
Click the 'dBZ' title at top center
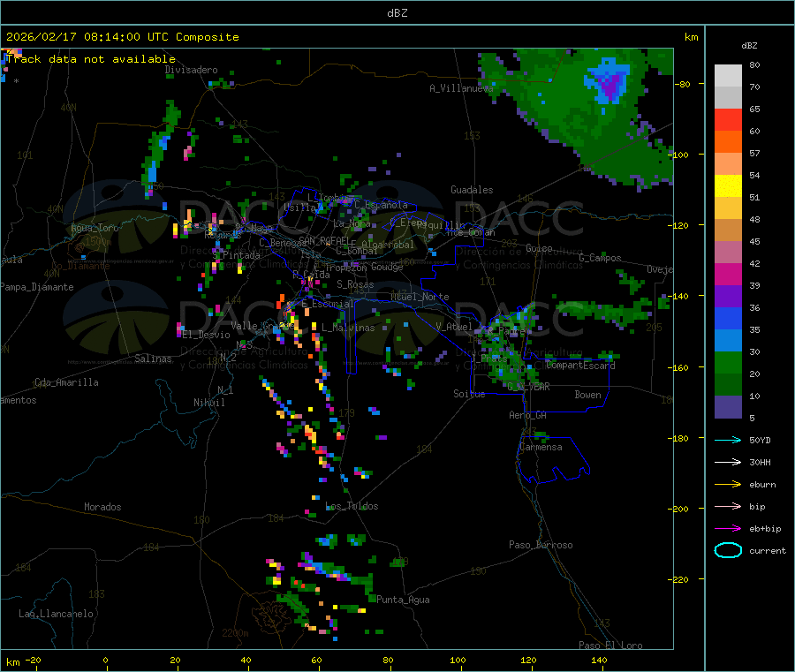397,13
